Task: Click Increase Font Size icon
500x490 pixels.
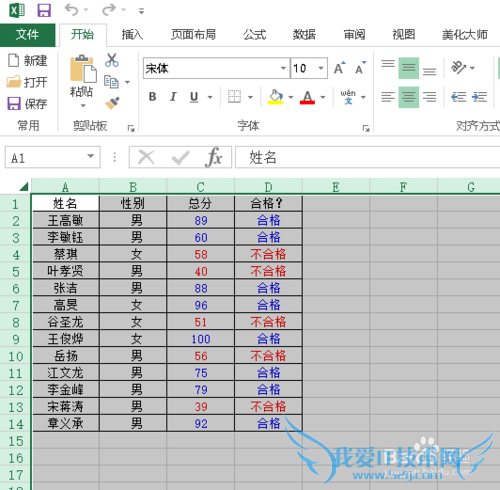Action: [x=340, y=68]
